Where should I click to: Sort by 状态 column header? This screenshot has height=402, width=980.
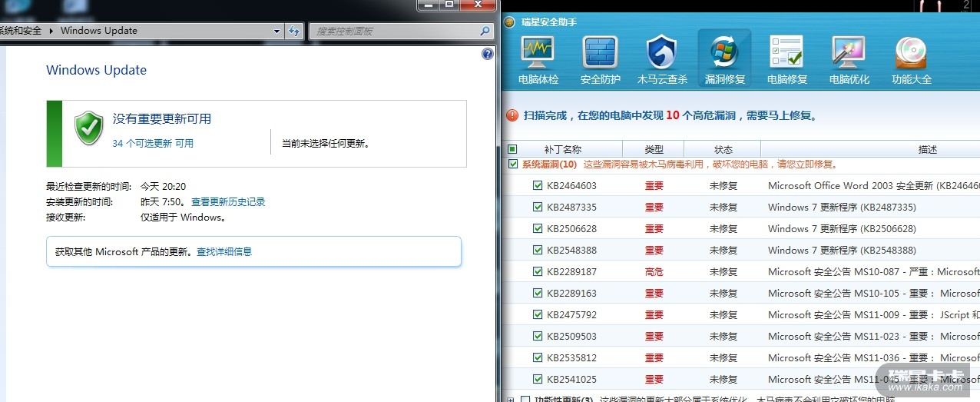click(723, 149)
